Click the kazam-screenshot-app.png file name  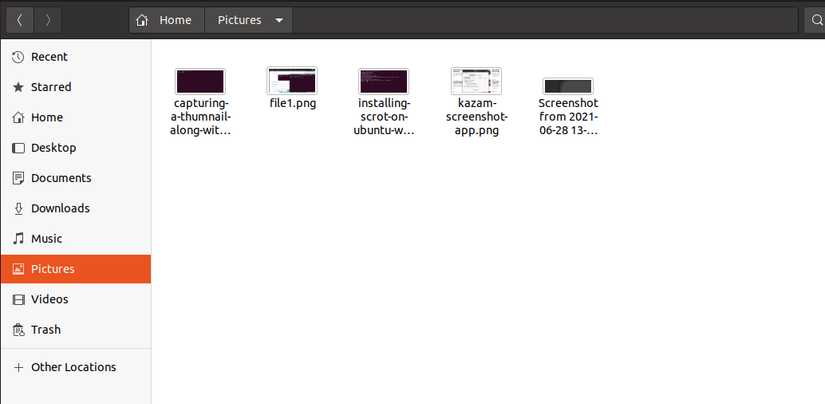[x=477, y=117]
